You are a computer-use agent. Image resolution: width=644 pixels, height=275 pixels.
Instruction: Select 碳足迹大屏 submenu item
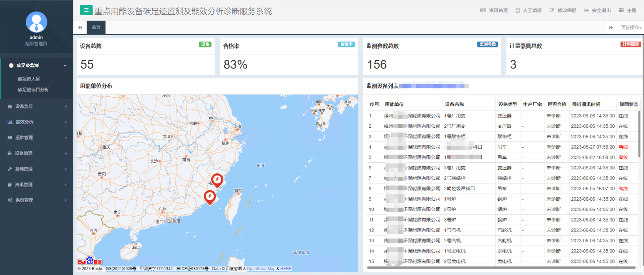pos(29,79)
